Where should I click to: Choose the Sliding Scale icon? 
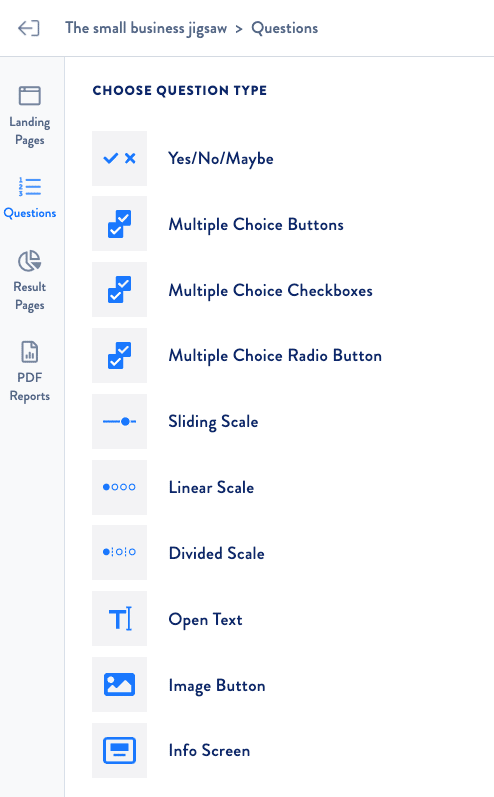click(119, 421)
